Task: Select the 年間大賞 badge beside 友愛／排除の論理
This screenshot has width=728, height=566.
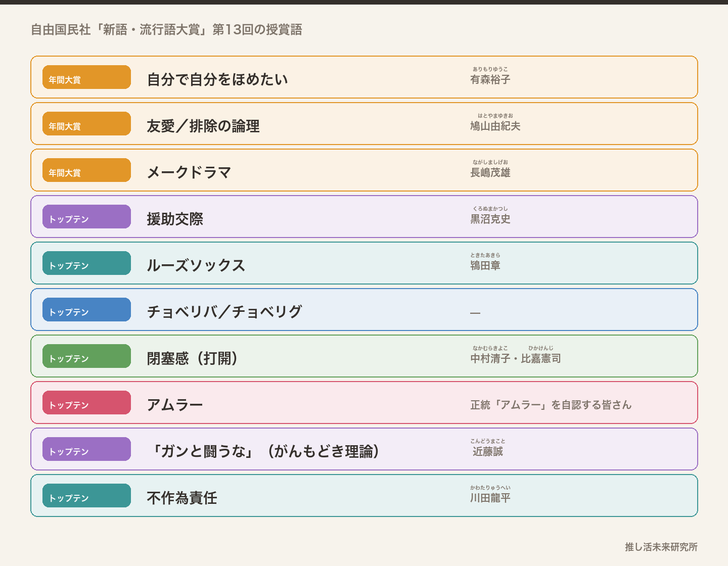Action: 86,124
